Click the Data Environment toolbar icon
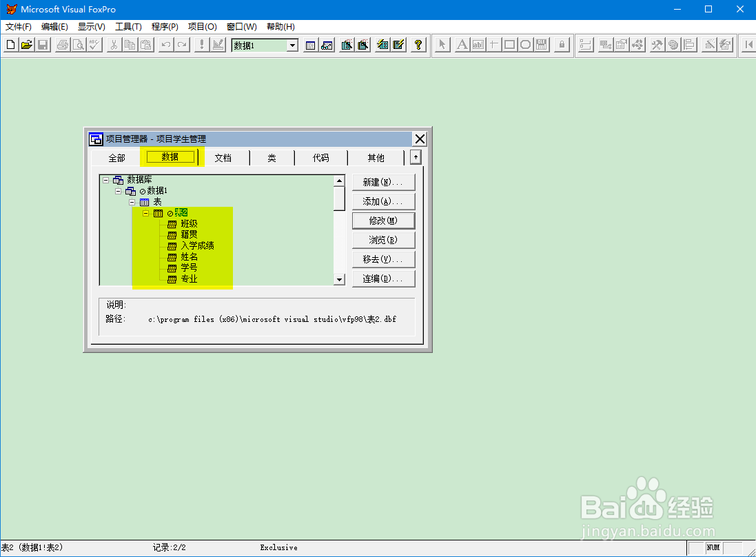Viewport: 756px width, 557px height. [606, 45]
